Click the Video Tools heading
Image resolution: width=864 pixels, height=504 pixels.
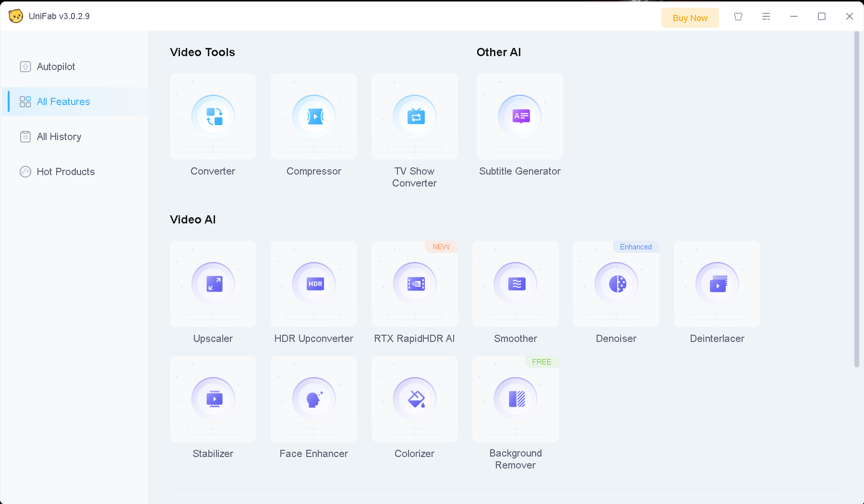pos(203,52)
